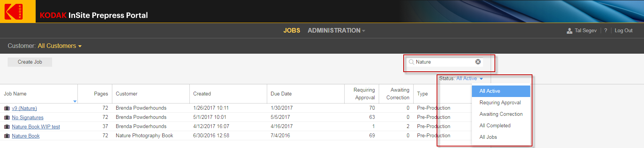Sort by the Job Name column arrow
The width and height of the screenshot is (644, 148).
click(x=75, y=101)
